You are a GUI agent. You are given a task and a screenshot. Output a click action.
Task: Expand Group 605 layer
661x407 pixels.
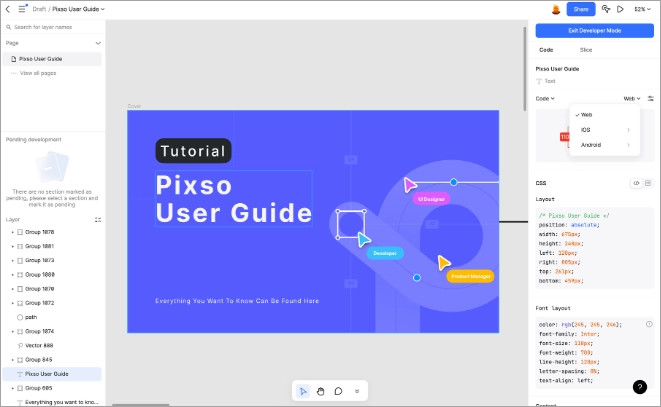12,388
